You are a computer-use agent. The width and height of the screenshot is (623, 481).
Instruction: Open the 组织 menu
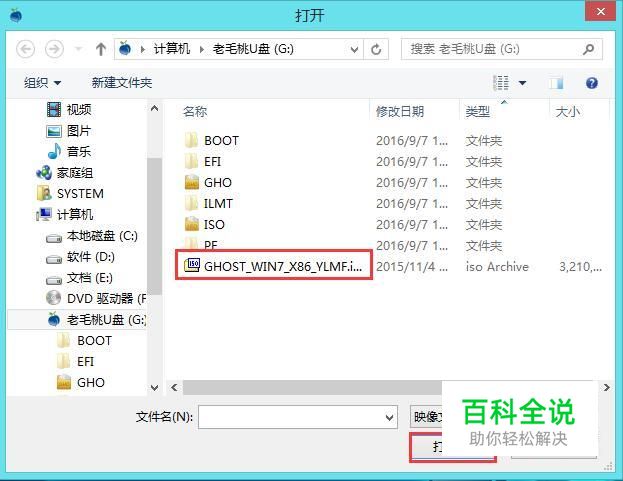coord(43,83)
